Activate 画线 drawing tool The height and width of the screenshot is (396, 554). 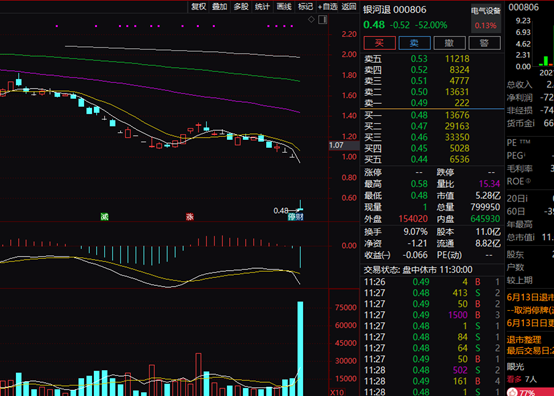284,6
